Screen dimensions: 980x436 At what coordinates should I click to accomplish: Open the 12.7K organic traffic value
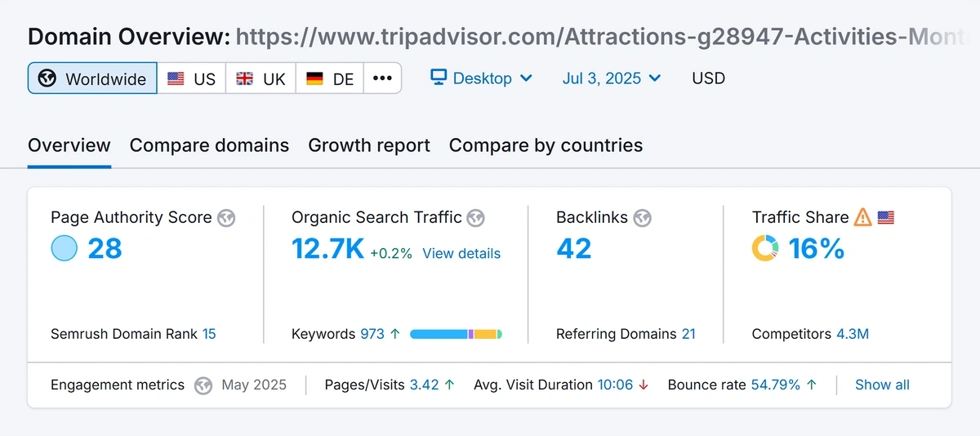click(x=327, y=248)
